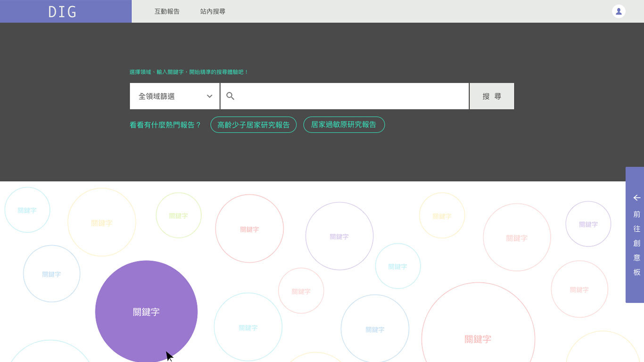Click the filled purple 關鍵字 bubble
This screenshot has height=362, width=644.
click(x=146, y=312)
